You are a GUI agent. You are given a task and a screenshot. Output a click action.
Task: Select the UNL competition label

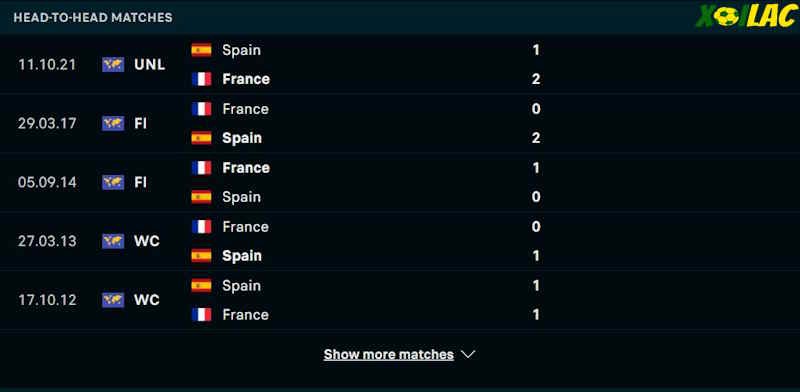149,65
